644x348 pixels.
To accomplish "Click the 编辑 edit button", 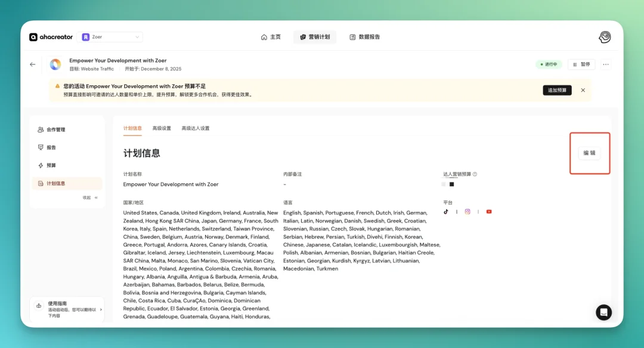I will pyautogui.click(x=590, y=153).
